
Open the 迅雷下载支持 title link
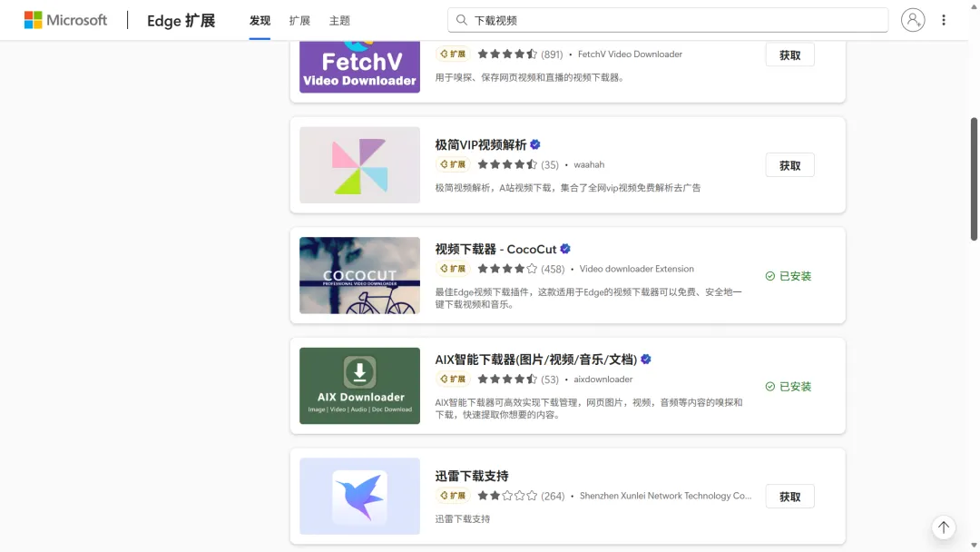coord(472,476)
